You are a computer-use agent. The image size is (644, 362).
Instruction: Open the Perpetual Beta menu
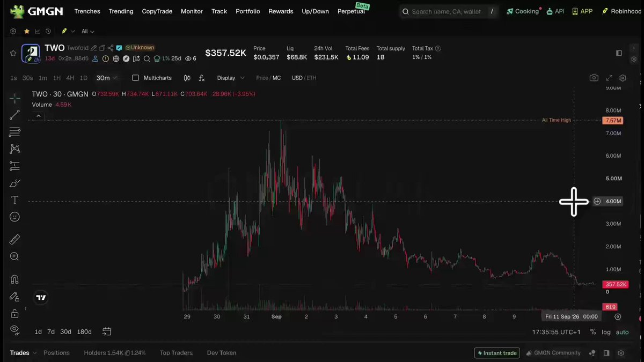354,10
